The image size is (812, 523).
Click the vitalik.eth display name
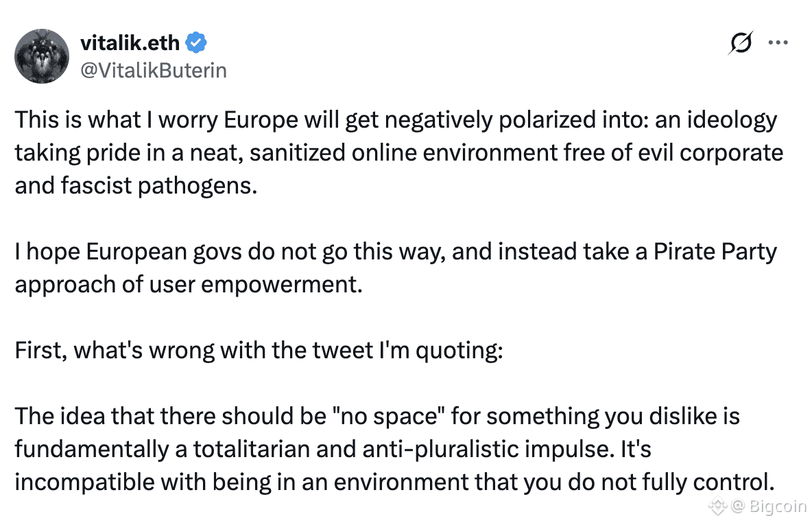[x=130, y=43]
